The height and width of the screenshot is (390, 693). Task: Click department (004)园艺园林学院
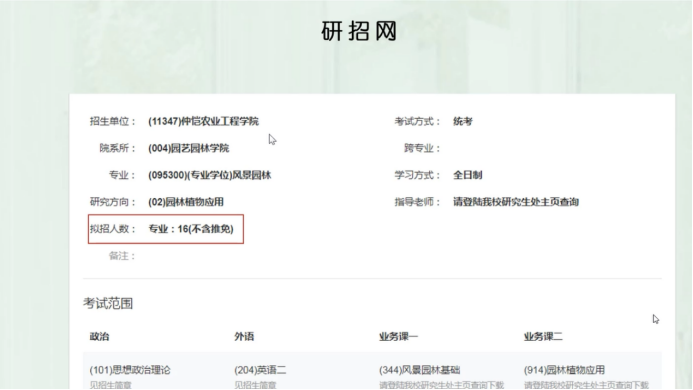189,148
